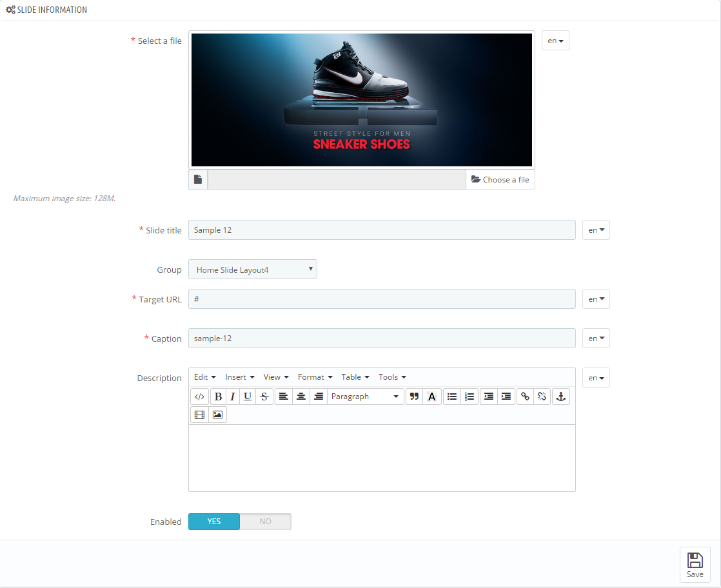This screenshot has height=588, width=721.
Task: Click the 'Caption' field label
Action: pyautogui.click(x=166, y=339)
